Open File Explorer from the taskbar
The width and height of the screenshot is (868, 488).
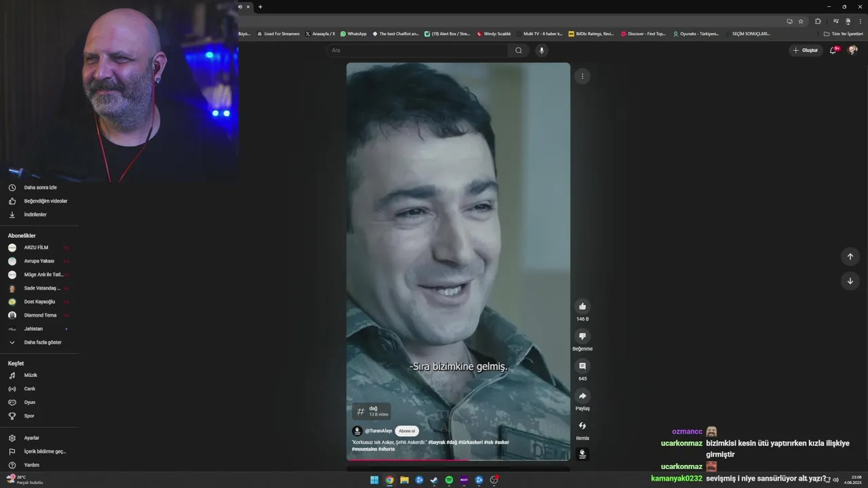404,480
